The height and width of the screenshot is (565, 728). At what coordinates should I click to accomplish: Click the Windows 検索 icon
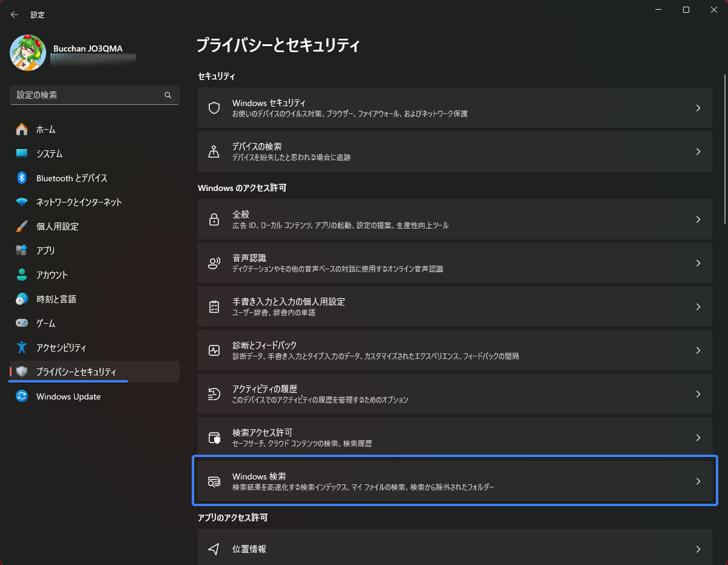214,481
